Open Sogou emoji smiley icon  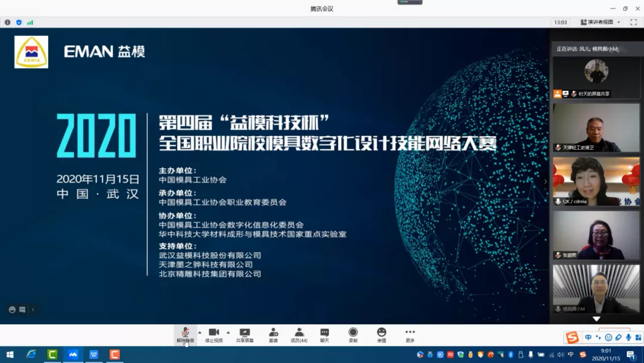pyautogui.click(x=608, y=337)
